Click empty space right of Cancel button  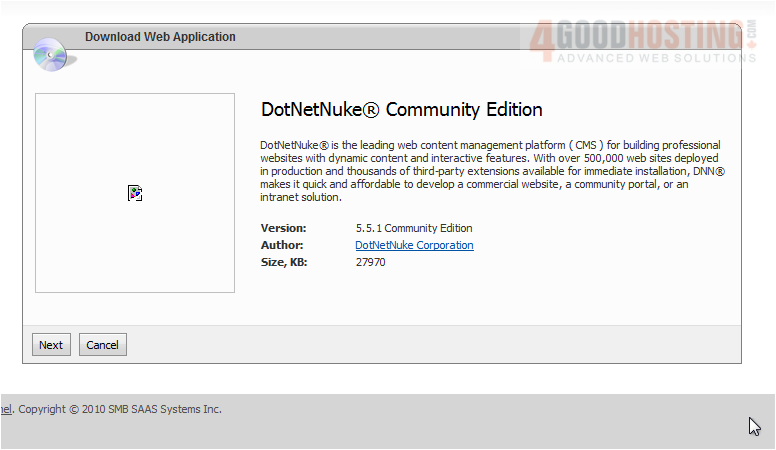pos(400,345)
